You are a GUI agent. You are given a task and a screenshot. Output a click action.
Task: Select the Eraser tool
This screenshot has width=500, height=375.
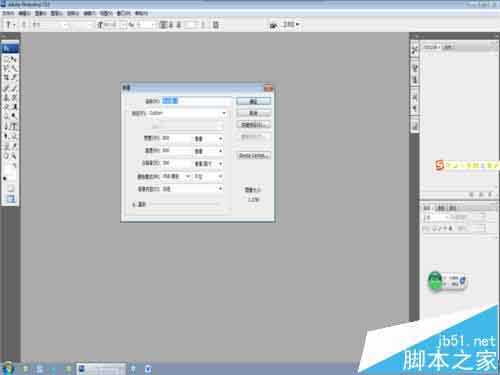pos(6,107)
